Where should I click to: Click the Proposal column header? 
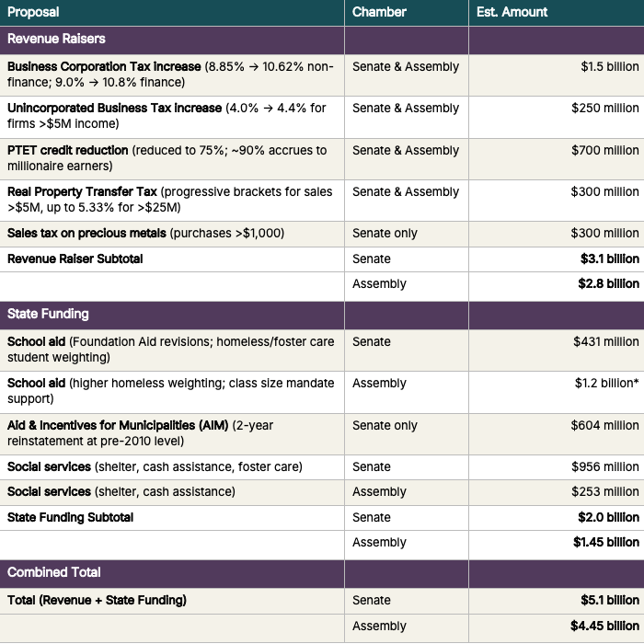tap(33, 12)
